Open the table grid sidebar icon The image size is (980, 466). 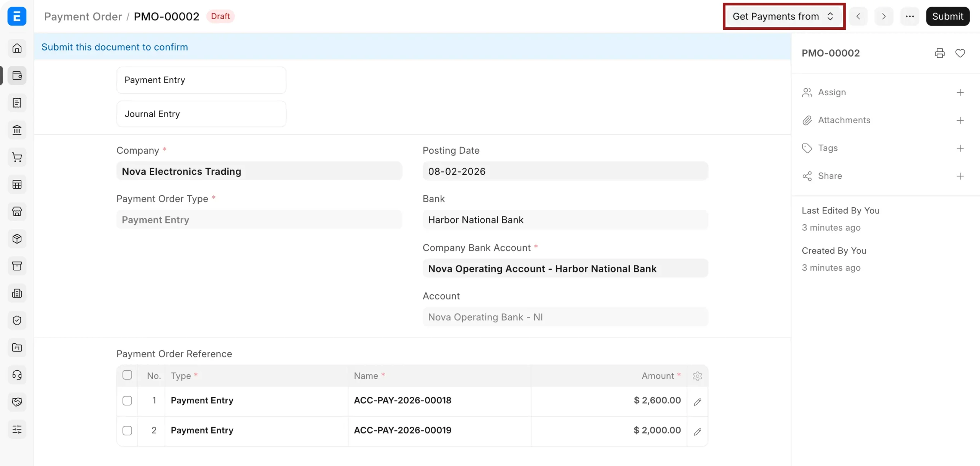pyautogui.click(x=17, y=184)
